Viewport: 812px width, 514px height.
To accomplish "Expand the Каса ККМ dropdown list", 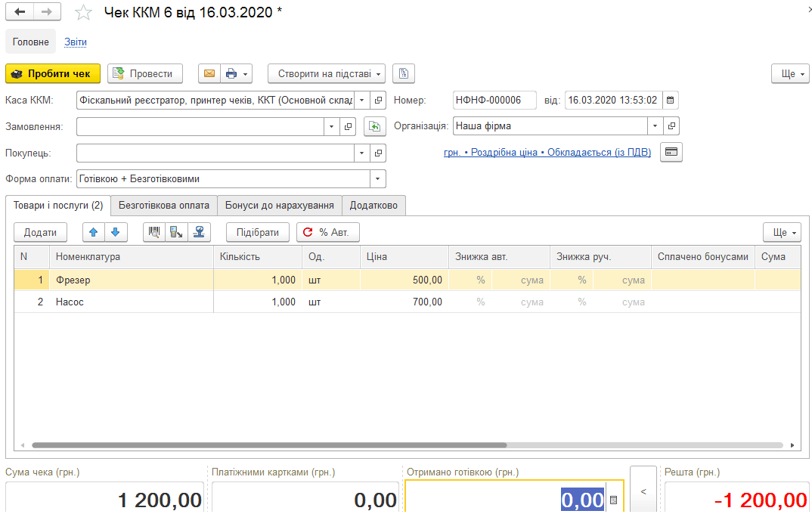I will tap(362, 100).
